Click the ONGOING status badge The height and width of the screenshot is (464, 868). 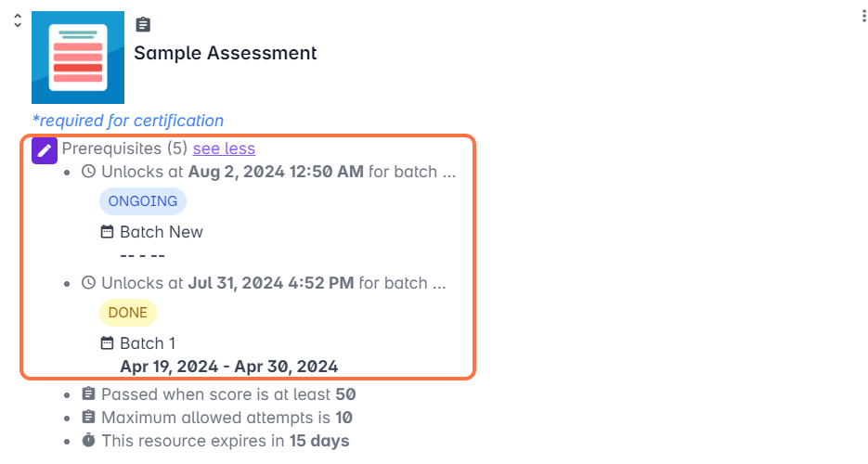point(143,201)
